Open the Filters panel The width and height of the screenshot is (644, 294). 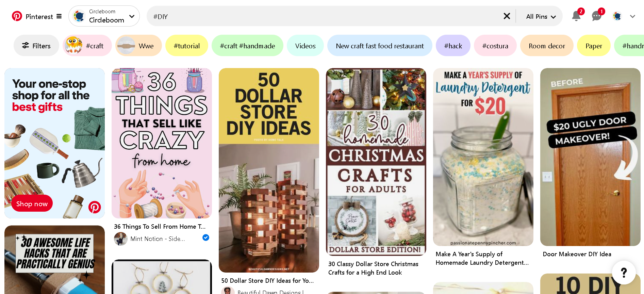coord(36,45)
